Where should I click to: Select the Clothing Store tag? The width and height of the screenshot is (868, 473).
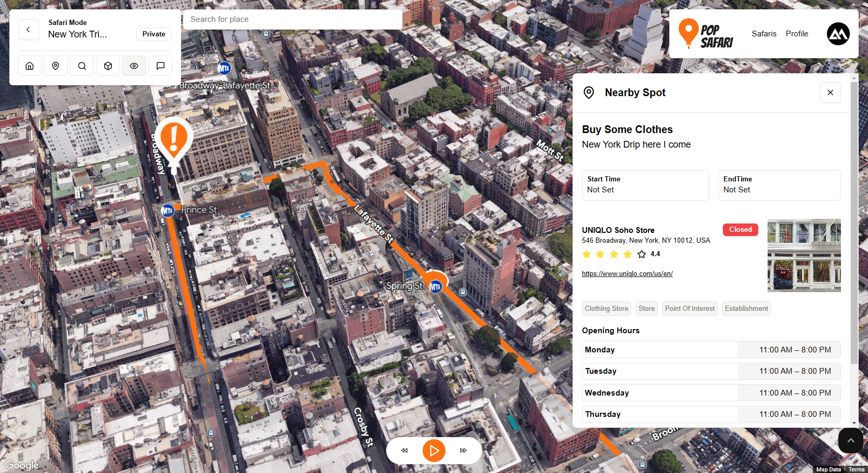point(606,309)
